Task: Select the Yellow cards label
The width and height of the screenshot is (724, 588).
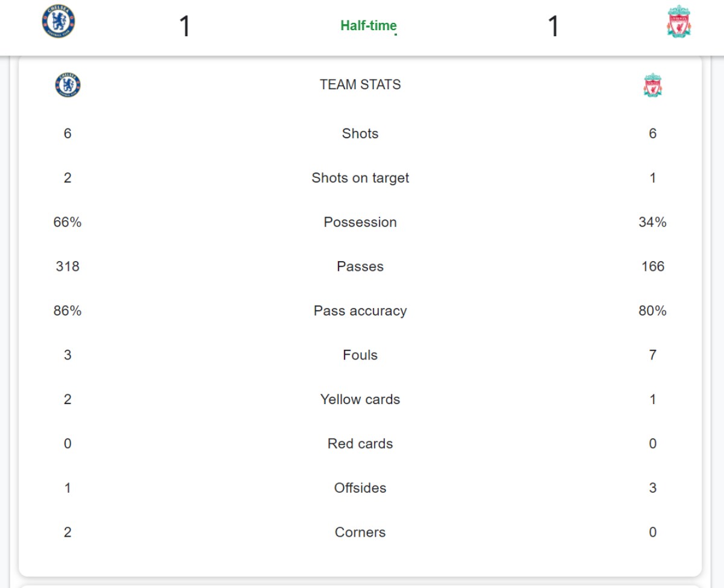Action: pos(360,399)
